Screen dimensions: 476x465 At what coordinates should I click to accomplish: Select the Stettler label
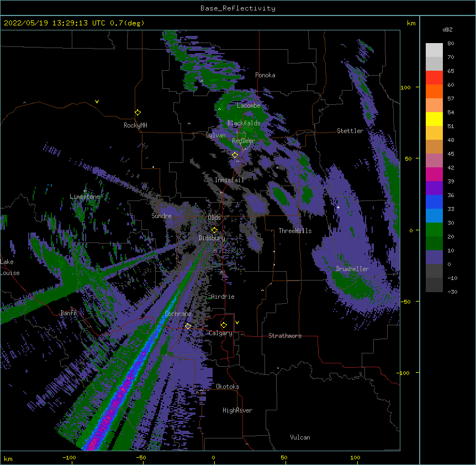click(350, 131)
